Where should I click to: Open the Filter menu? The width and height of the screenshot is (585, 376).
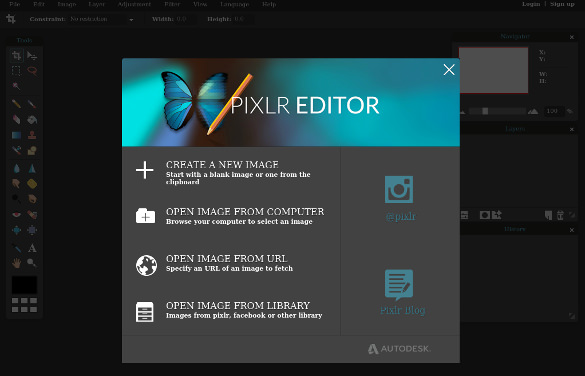coord(172,4)
